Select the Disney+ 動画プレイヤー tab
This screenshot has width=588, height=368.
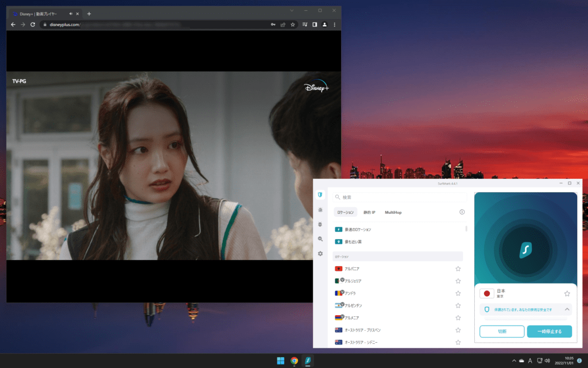(x=46, y=14)
